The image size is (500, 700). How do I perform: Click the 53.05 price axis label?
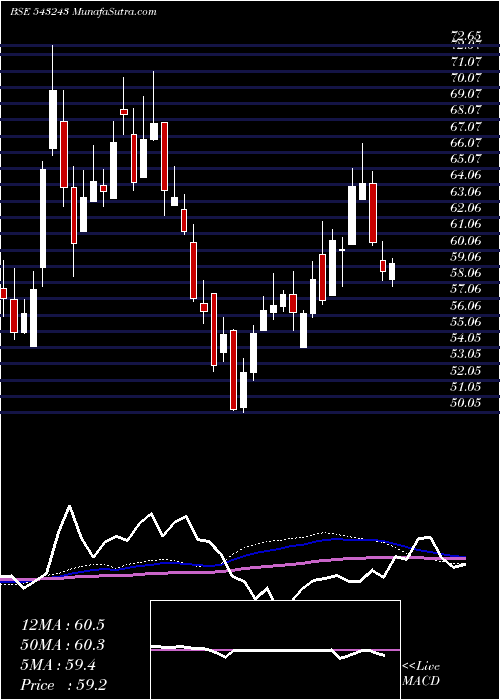tap(466, 354)
